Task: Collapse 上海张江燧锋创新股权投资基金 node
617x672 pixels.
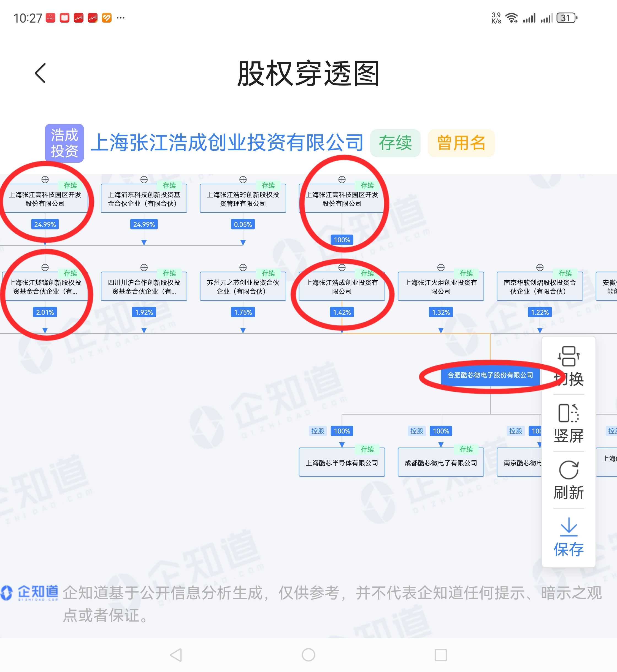Action: coord(45,267)
